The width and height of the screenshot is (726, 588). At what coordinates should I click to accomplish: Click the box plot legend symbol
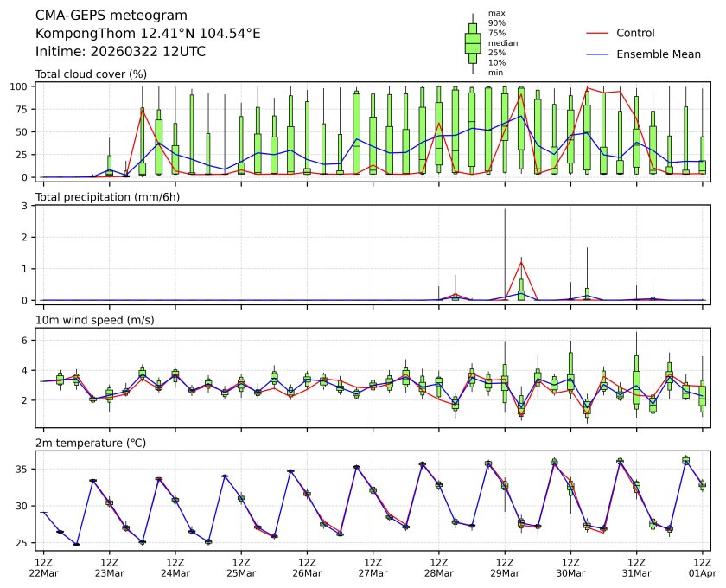click(x=472, y=42)
